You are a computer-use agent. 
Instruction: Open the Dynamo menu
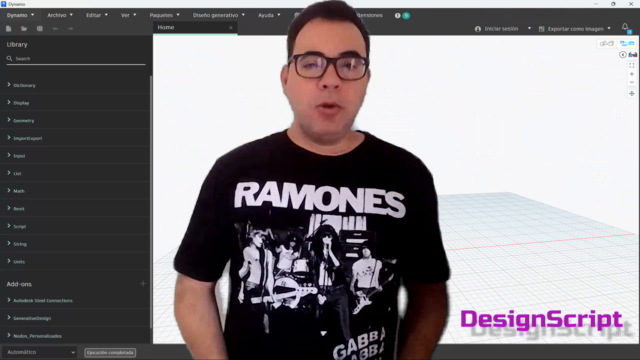(x=20, y=15)
